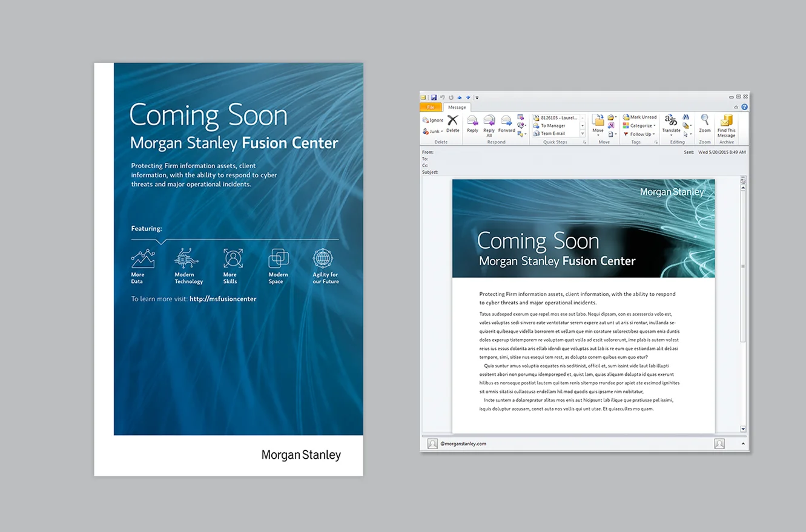
Task: Open the Move dropdown button
Action: (x=598, y=126)
